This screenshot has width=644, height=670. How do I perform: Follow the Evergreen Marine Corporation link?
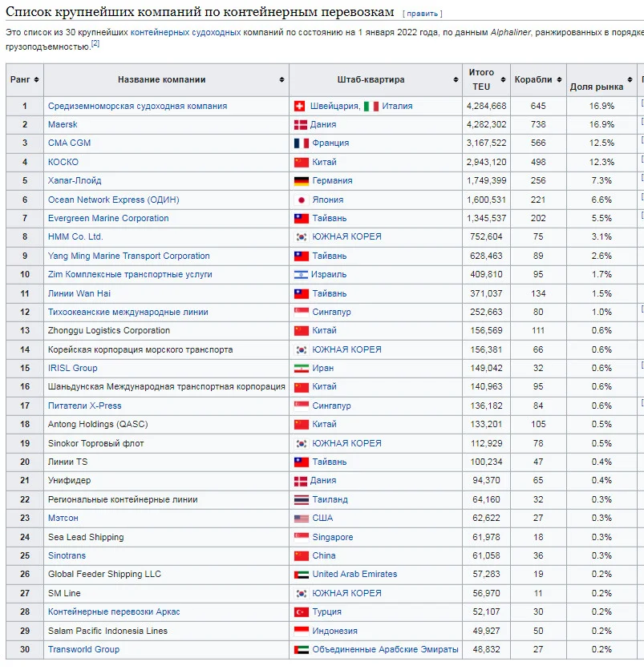108,218
